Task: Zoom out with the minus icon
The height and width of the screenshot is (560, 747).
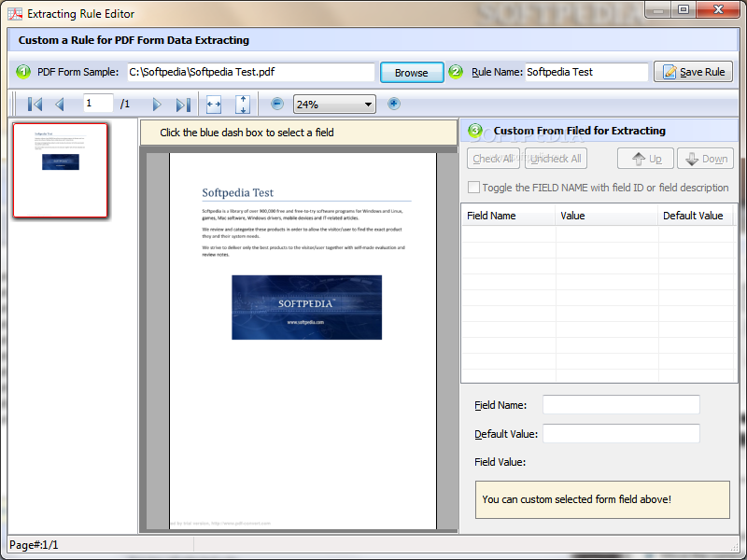Action: 277,104
